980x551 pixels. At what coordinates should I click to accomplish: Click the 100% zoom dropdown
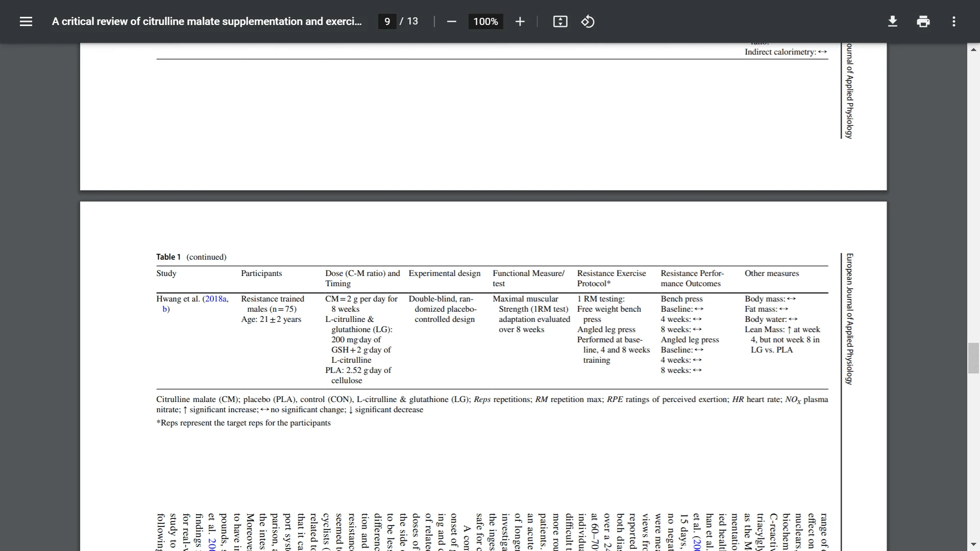485,21
